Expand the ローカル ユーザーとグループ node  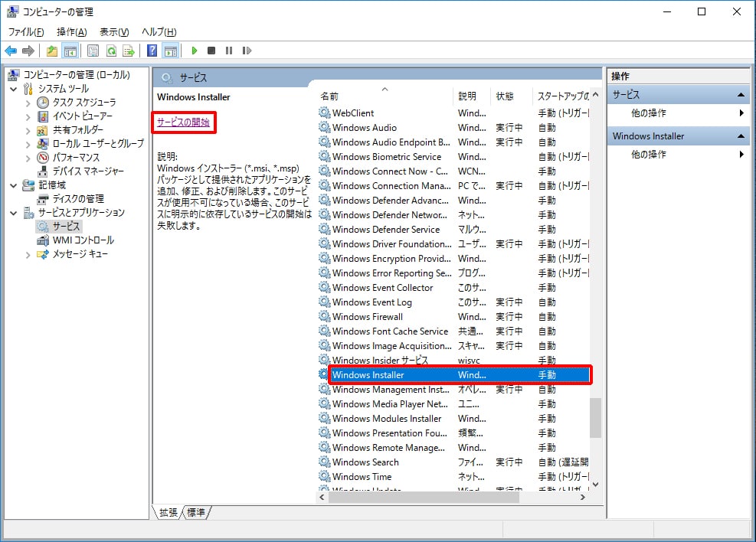pos(28,144)
